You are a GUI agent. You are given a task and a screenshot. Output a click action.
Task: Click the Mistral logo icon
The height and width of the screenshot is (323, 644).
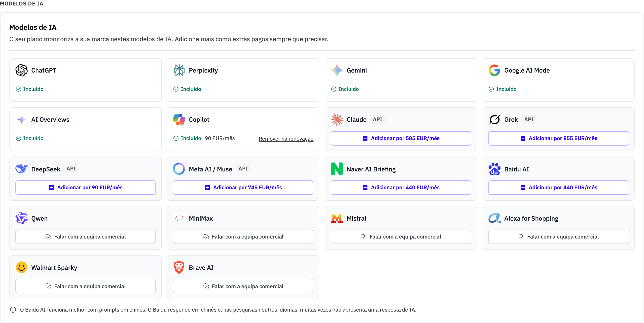[x=337, y=218]
